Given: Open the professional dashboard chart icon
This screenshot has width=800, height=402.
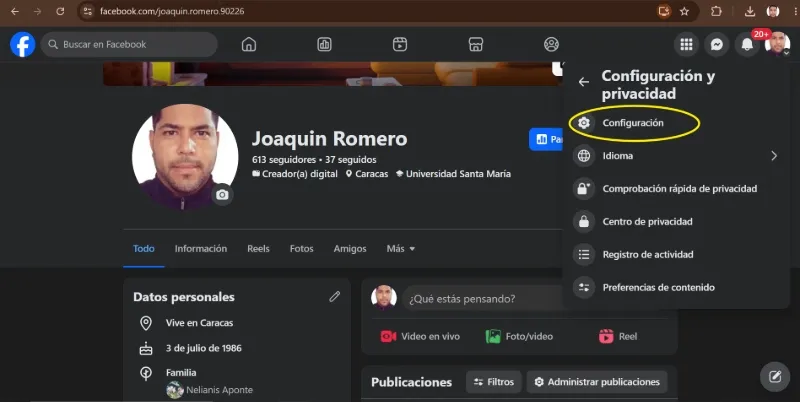Looking at the screenshot, I should (x=324, y=44).
